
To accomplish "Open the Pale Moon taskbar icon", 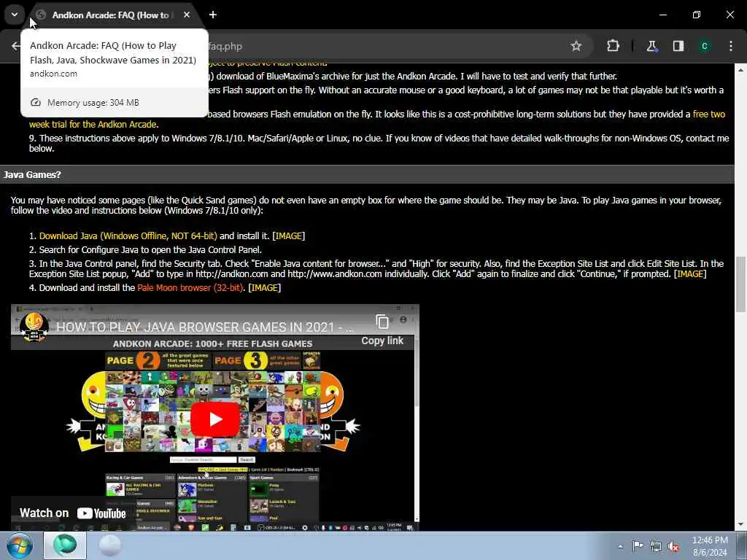I will click(x=110, y=545).
